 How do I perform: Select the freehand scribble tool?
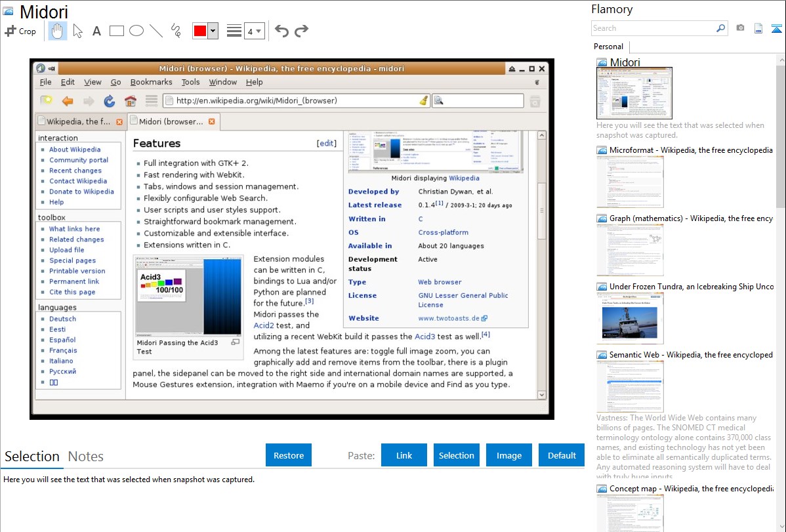[x=176, y=31]
